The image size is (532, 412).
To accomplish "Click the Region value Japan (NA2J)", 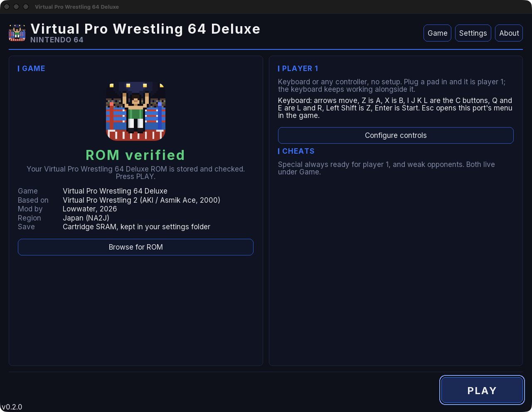I will (86, 218).
